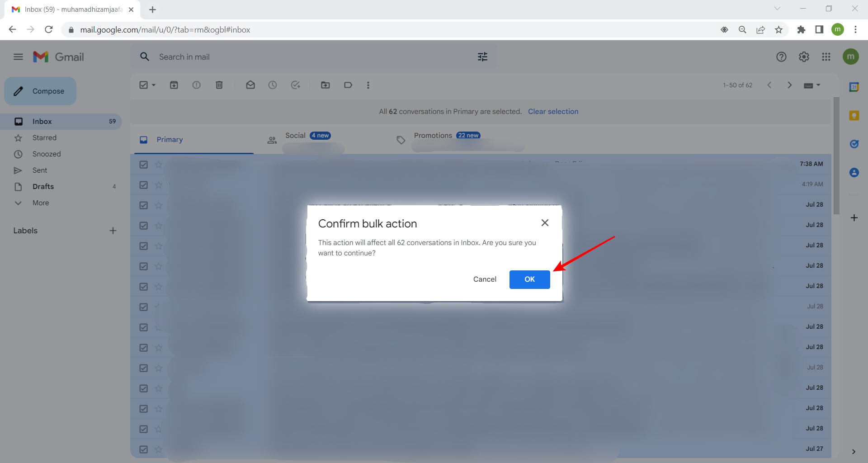Open Chrome extensions puzzle icon
The height and width of the screenshot is (463, 868).
pyautogui.click(x=801, y=30)
